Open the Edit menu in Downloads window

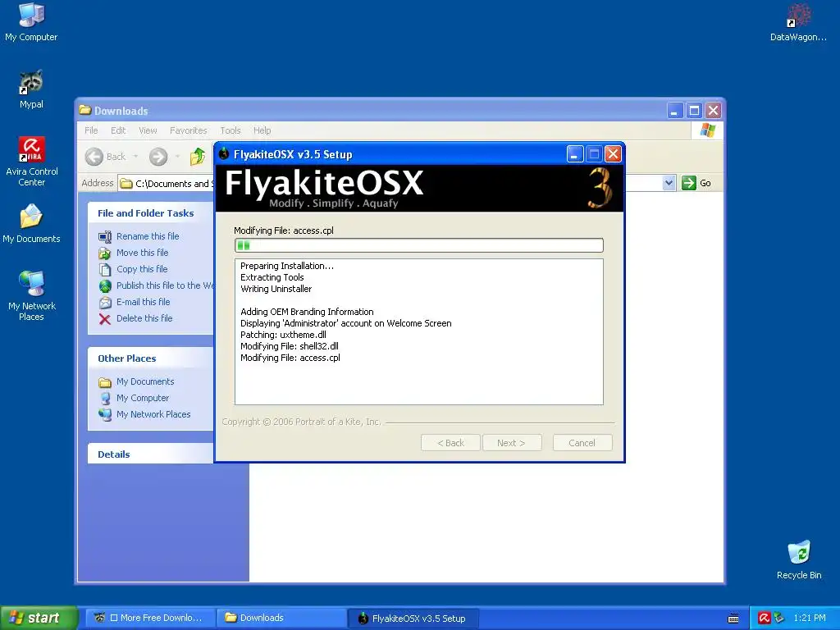[x=118, y=130]
